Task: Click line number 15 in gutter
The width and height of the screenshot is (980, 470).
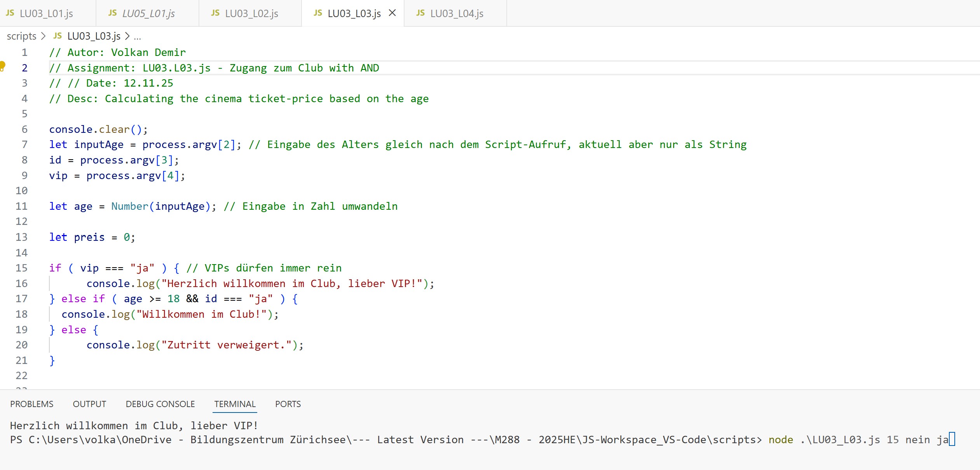Action: click(22, 268)
